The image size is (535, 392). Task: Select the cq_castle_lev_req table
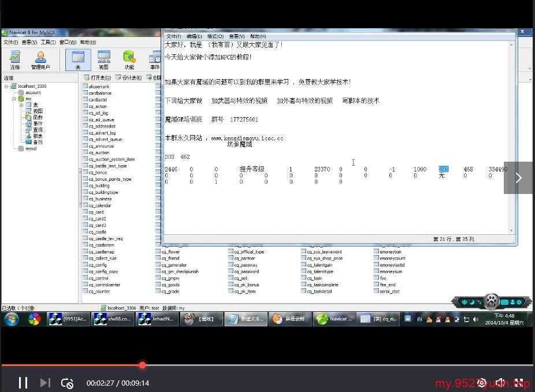point(103,238)
